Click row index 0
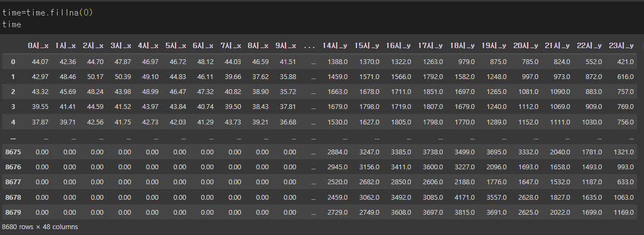Viewport: 644px width, 235px height. point(13,62)
